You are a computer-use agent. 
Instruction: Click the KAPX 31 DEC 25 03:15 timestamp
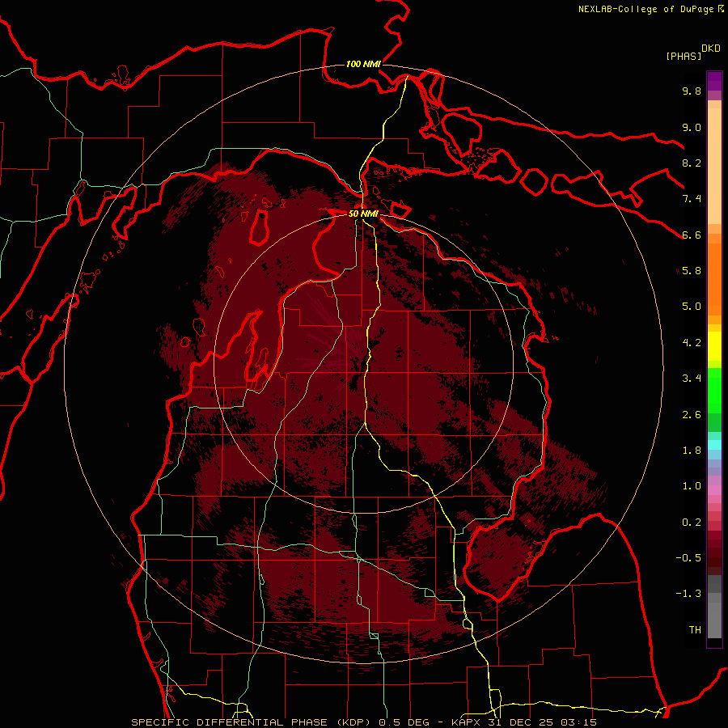click(523, 722)
